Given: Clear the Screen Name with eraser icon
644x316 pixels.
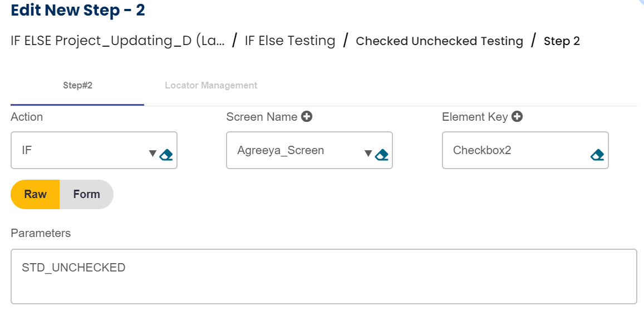Looking at the screenshot, I should click(381, 155).
